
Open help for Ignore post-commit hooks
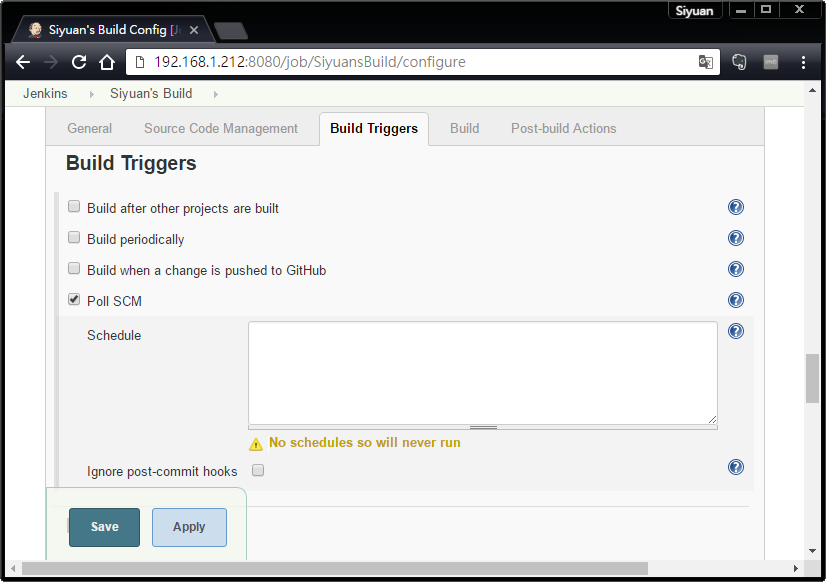(736, 467)
